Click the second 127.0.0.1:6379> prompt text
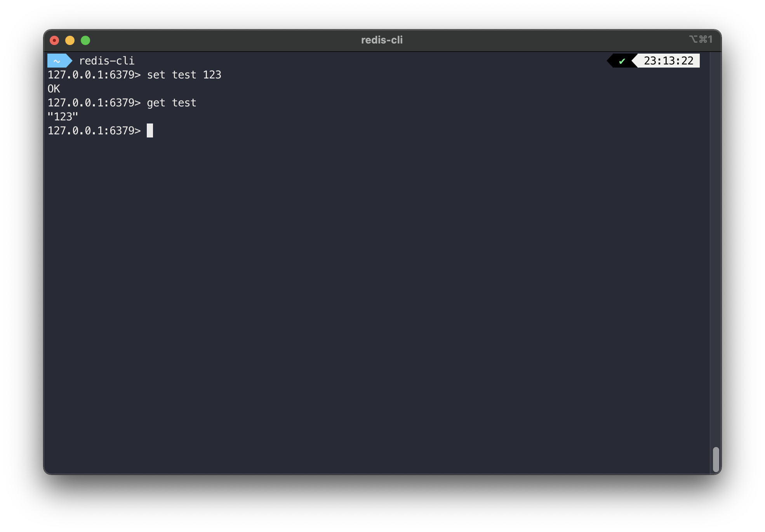 coord(94,103)
